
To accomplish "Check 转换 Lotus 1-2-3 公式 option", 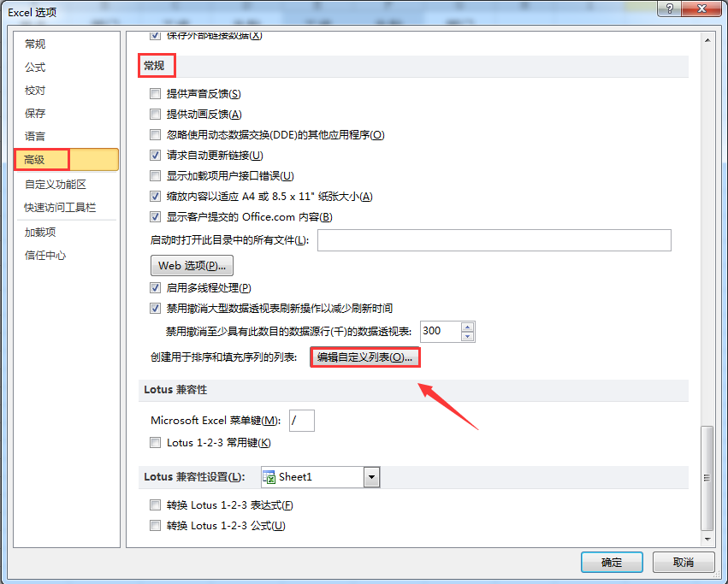I will 155,526.
